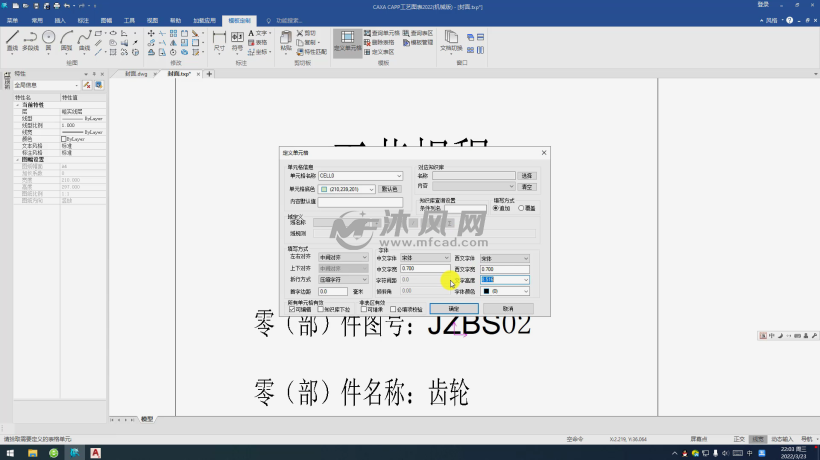This screenshot has height=460, width=820.
Task: Click the 删除表格 delete table tool
Action: coord(379,42)
